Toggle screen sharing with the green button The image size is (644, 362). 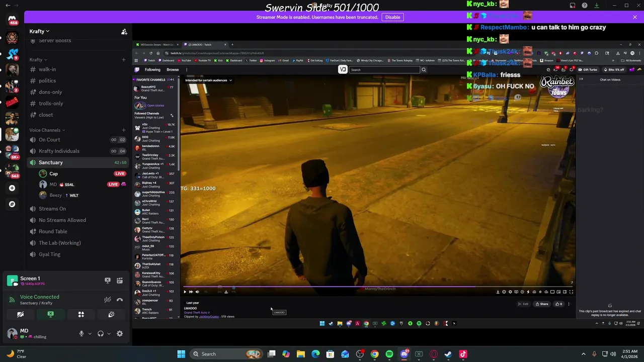[x=50, y=314]
